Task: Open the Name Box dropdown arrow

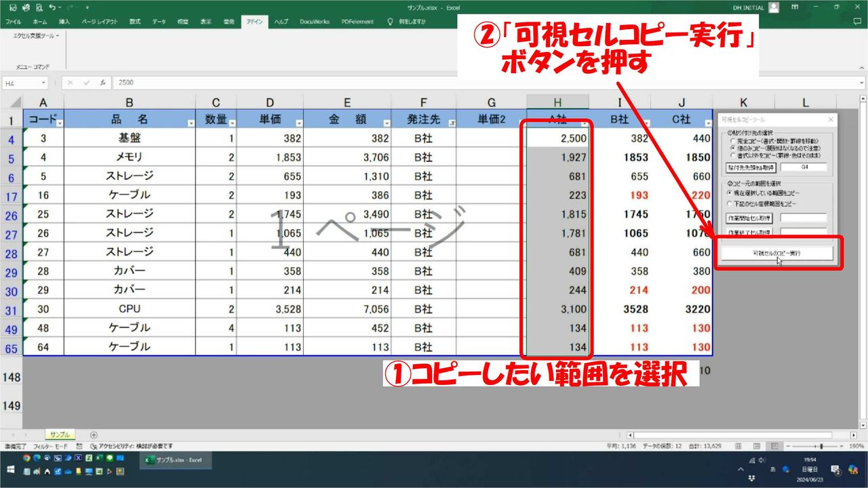Action: [44, 83]
